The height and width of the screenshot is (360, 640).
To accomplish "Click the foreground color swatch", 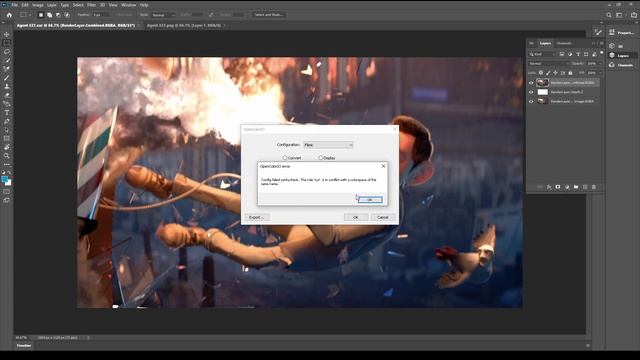I will pyautogui.click(x=4, y=179).
